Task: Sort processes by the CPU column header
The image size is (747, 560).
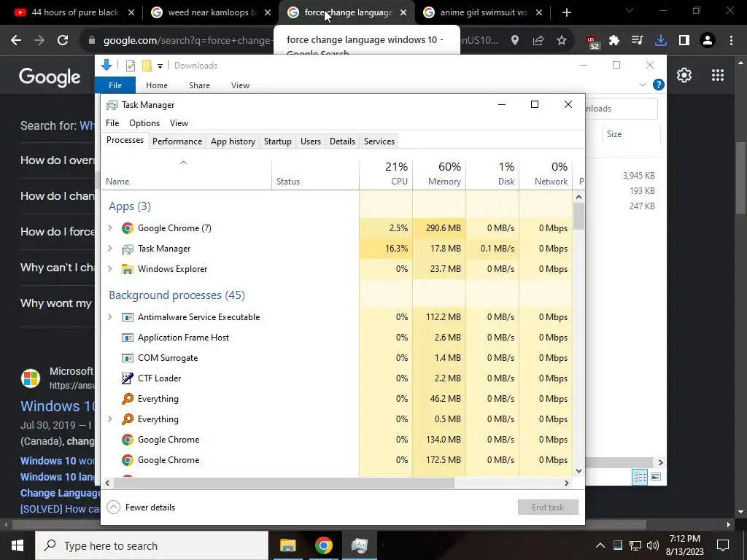Action: (387, 174)
